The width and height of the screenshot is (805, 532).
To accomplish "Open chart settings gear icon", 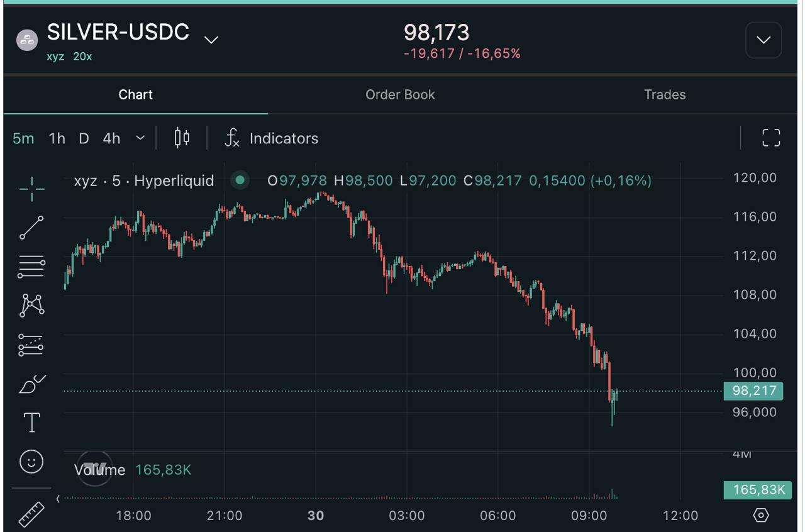I will pos(760,516).
